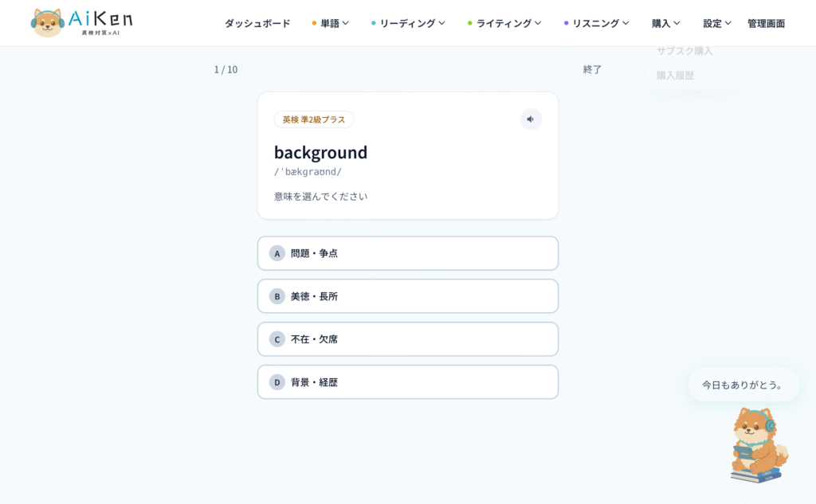Open 管理画面 admin page
Image resolution: width=816 pixels, height=504 pixels.
pos(766,23)
